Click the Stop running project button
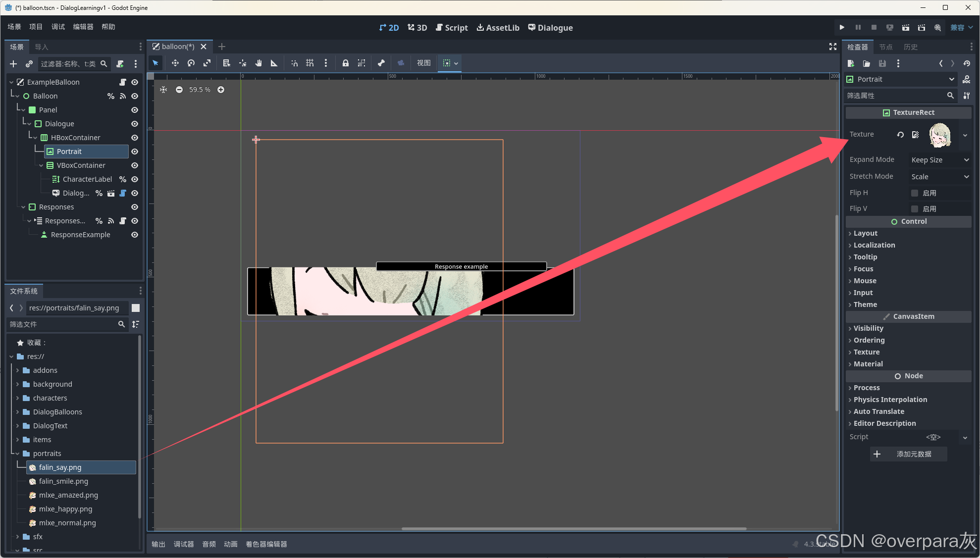The height and width of the screenshot is (558, 980). pos(874,27)
